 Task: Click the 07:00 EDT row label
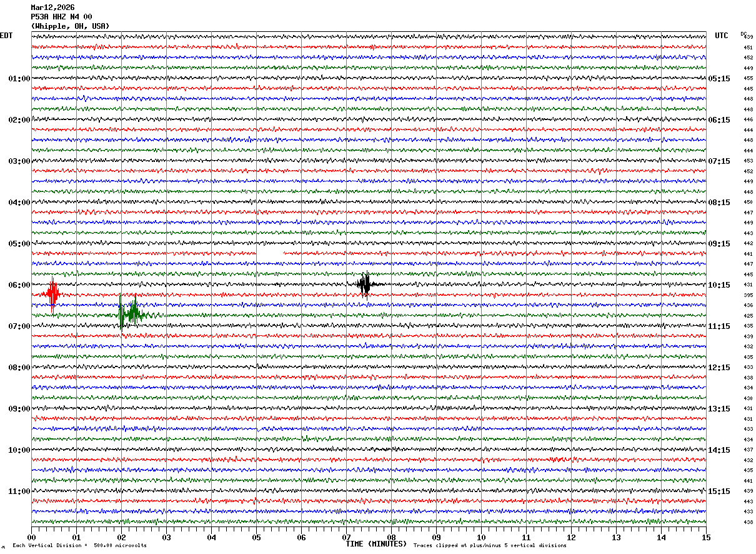coord(19,326)
